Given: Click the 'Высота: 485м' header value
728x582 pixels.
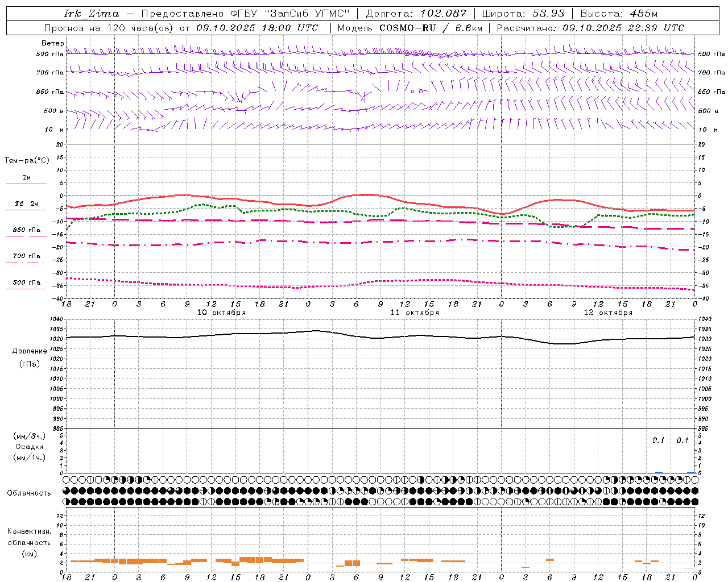Looking at the screenshot, I should (x=619, y=14).
